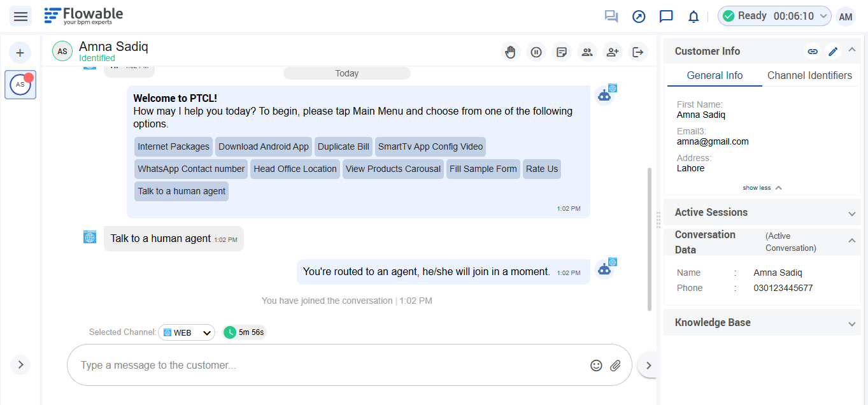Open the Selected Channel WEB dropdown
Screen dimensions: 868x405
(187, 332)
